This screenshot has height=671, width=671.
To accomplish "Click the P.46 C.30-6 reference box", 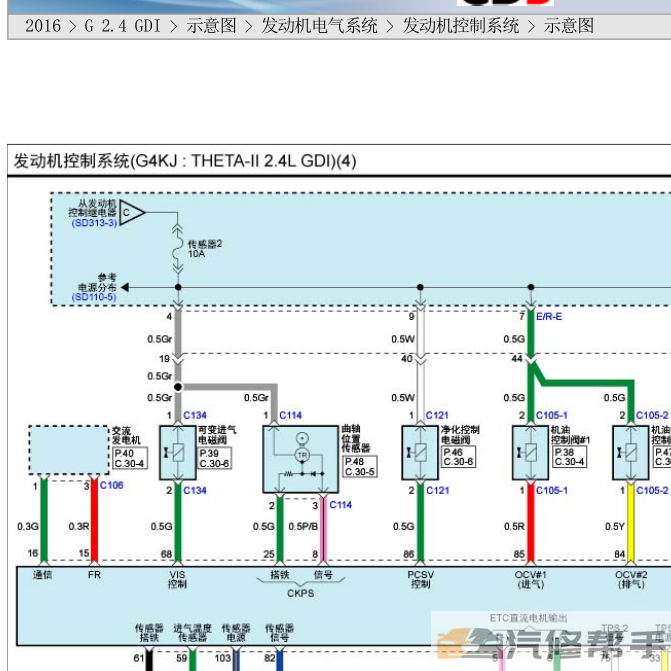I will (x=458, y=457).
